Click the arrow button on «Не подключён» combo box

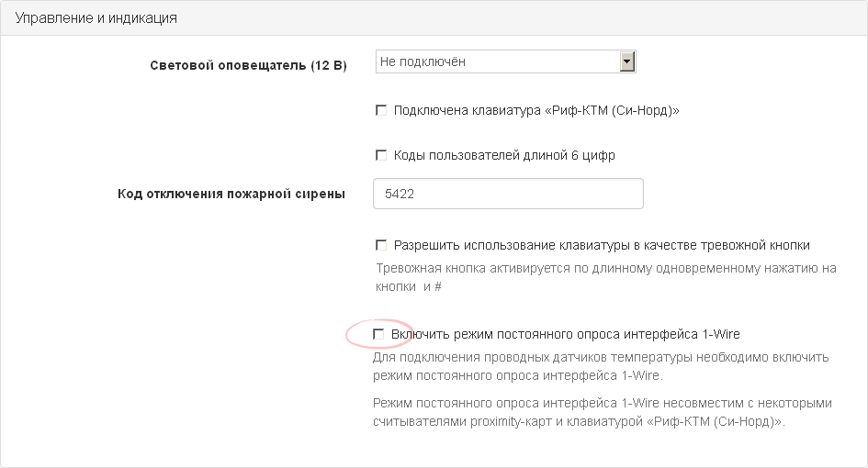(626, 61)
